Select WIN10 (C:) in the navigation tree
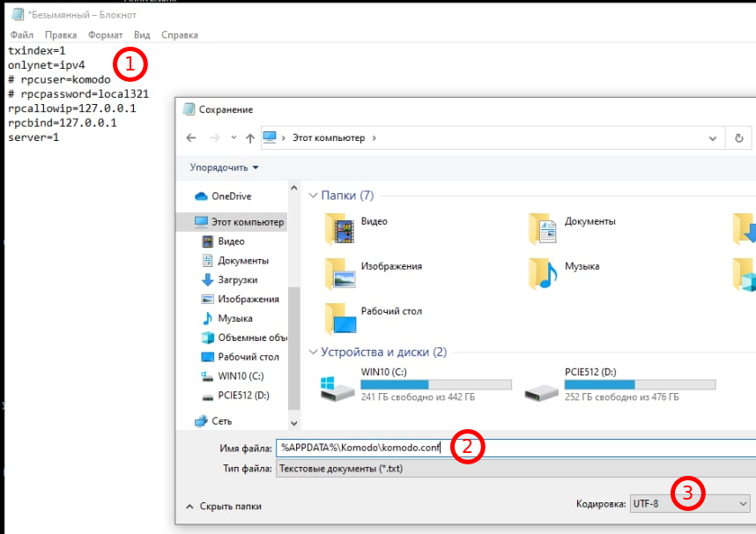 tap(241, 376)
